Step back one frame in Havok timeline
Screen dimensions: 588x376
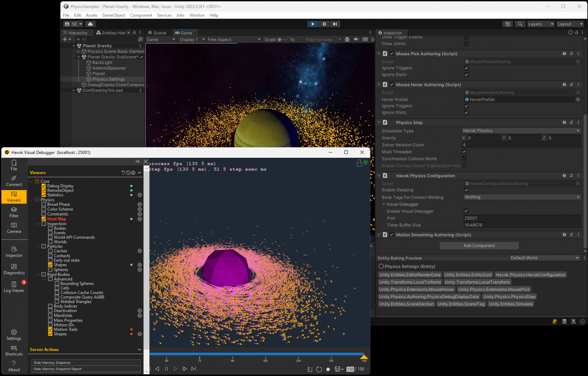pyautogui.click(x=157, y=369)
